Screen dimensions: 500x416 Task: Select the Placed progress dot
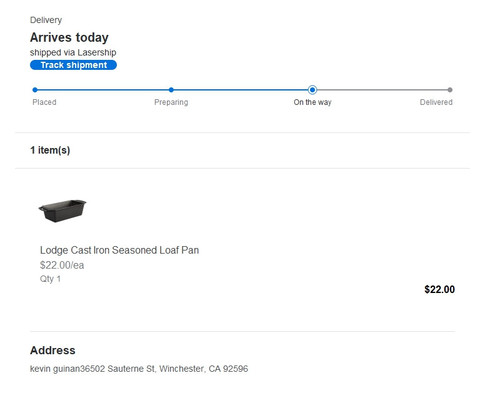pyautogui.click(x=35, y=90)
